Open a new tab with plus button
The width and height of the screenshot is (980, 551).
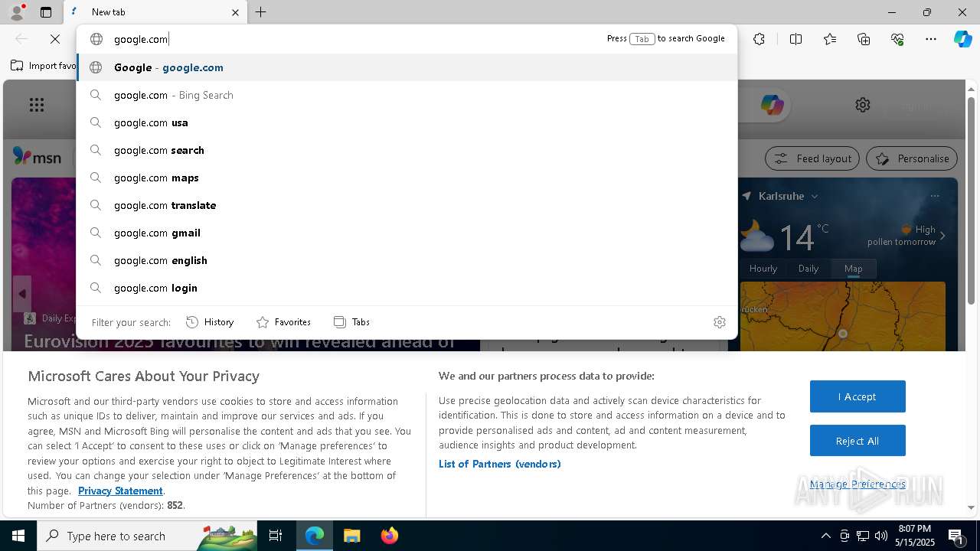tap(261, 12)
